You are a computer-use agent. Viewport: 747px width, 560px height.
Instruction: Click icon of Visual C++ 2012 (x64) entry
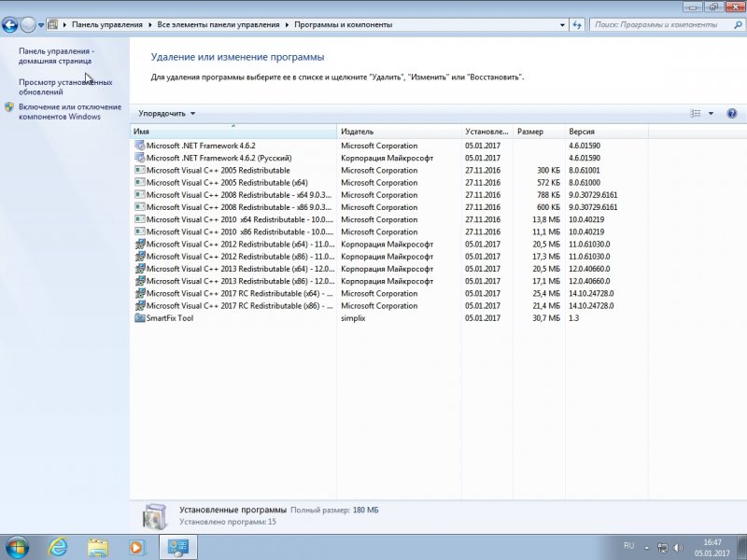pyautogui.click(x=139, y=244)
